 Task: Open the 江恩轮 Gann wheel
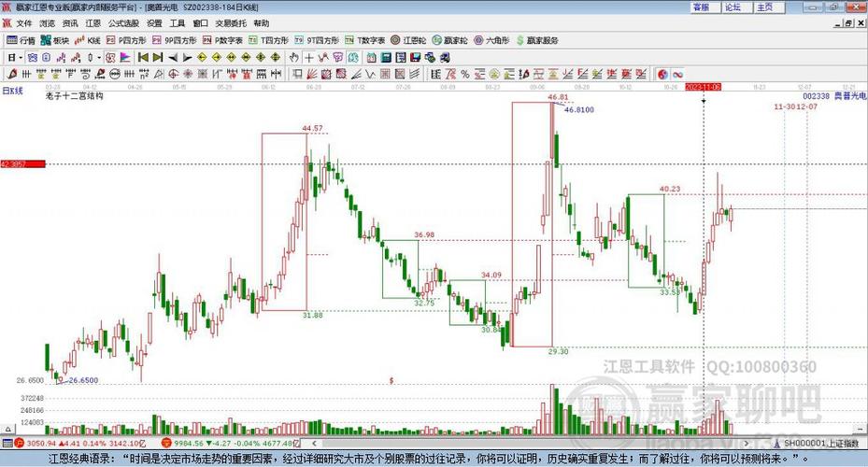tap(408, 40)
